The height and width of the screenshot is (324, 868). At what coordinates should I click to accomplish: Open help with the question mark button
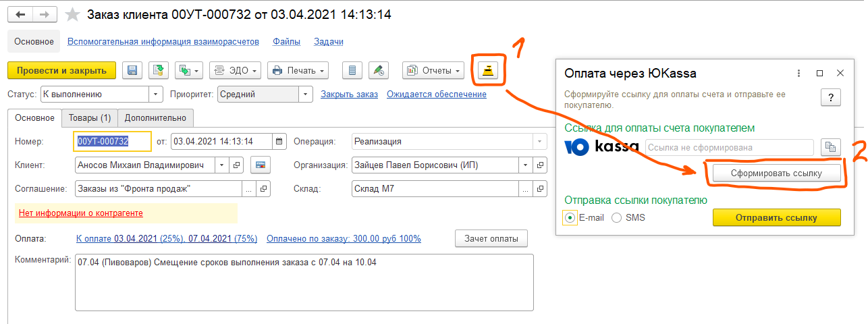tap(830, 97)
